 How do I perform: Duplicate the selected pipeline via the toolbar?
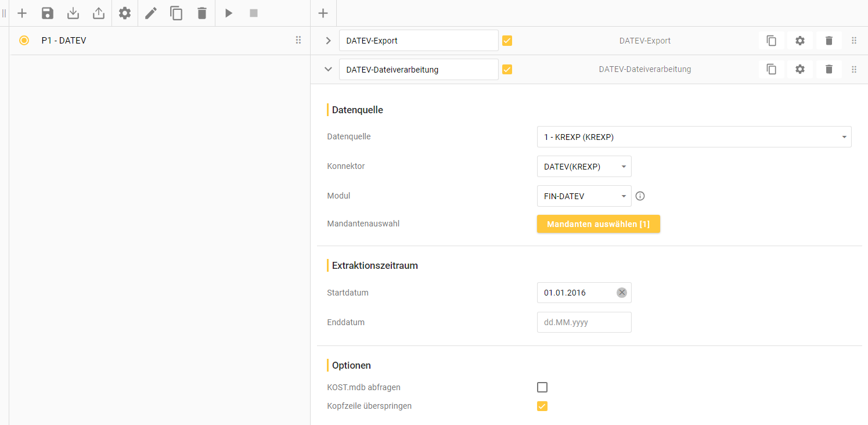coord(176,13)
